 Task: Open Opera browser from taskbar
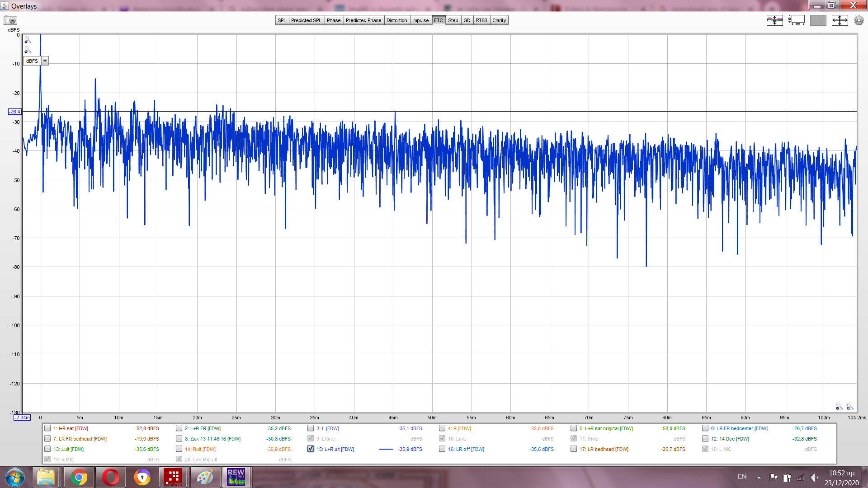(110, 477)
